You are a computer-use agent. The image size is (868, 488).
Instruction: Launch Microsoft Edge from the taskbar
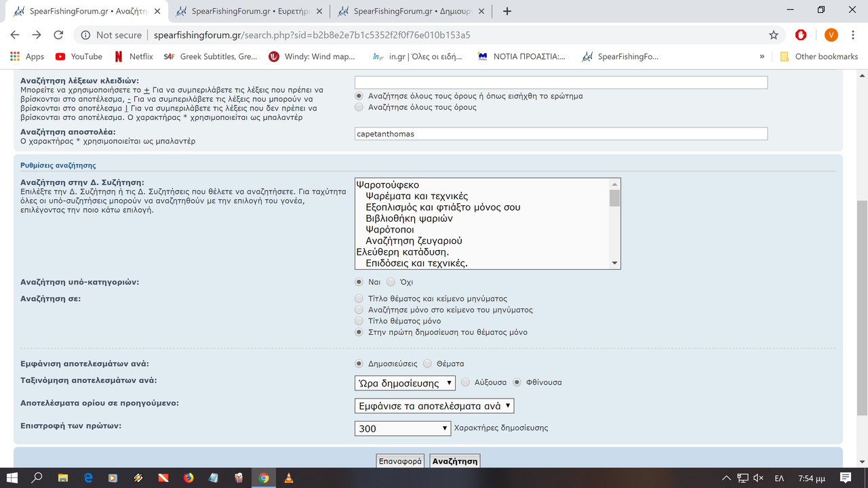pos(88,478)
